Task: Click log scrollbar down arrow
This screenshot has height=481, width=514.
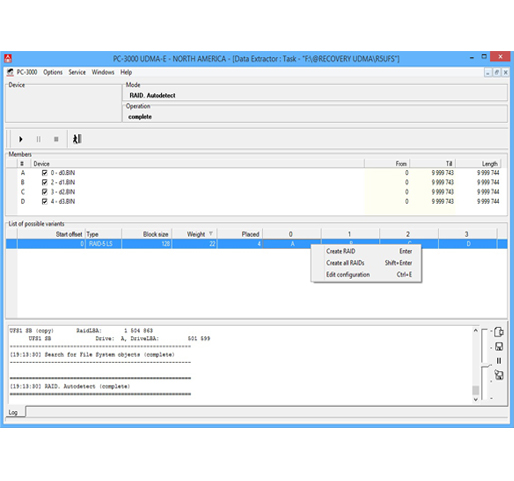Action: pyautogui.click(x=475, y=399)
